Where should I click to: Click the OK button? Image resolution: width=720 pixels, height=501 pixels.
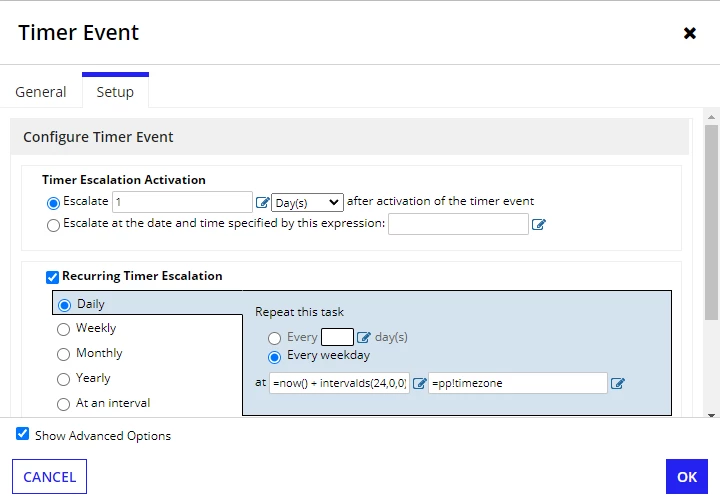pos(687,477)
